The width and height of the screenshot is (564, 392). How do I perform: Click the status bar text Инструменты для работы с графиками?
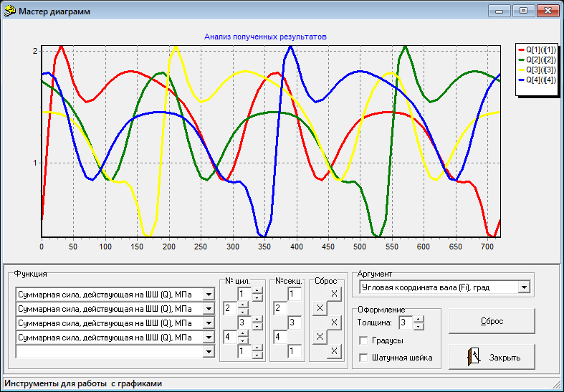coord(83,383)
